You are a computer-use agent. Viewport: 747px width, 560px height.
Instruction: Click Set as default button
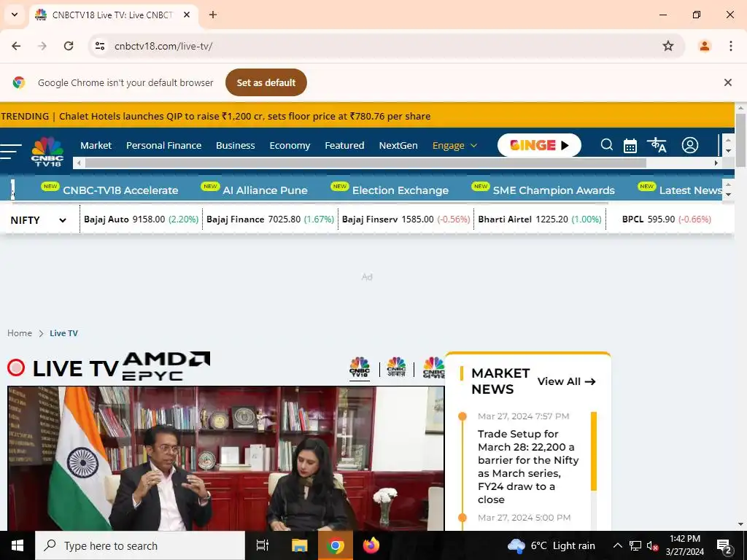coord(266,82)
